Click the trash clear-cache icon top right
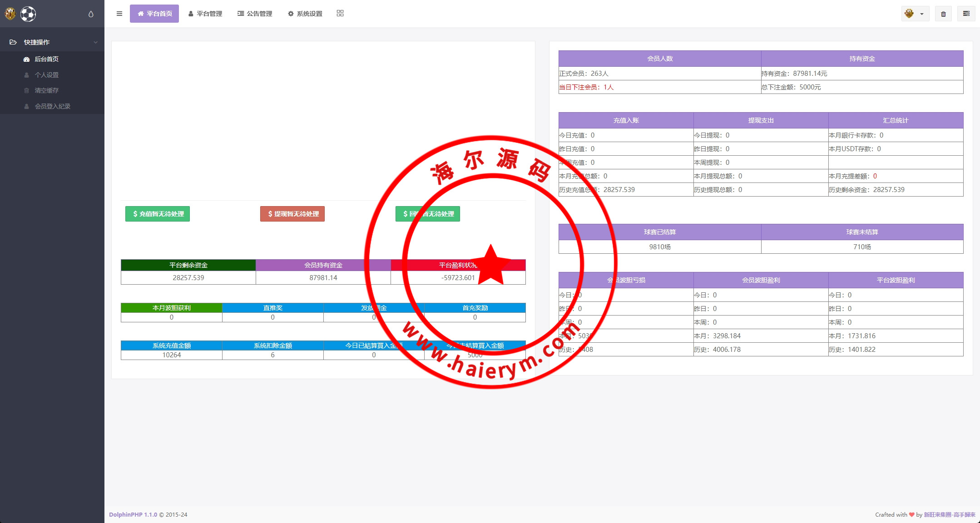This screenshot has width=980, height=523. tap(943, 14)
